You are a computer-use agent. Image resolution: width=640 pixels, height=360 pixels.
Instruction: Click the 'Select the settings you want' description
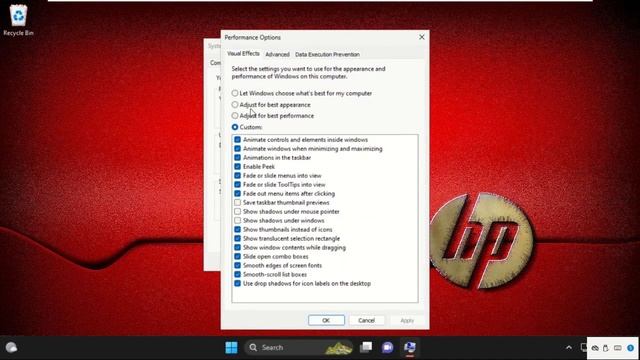pyautogui.click(x=309, y=73)
